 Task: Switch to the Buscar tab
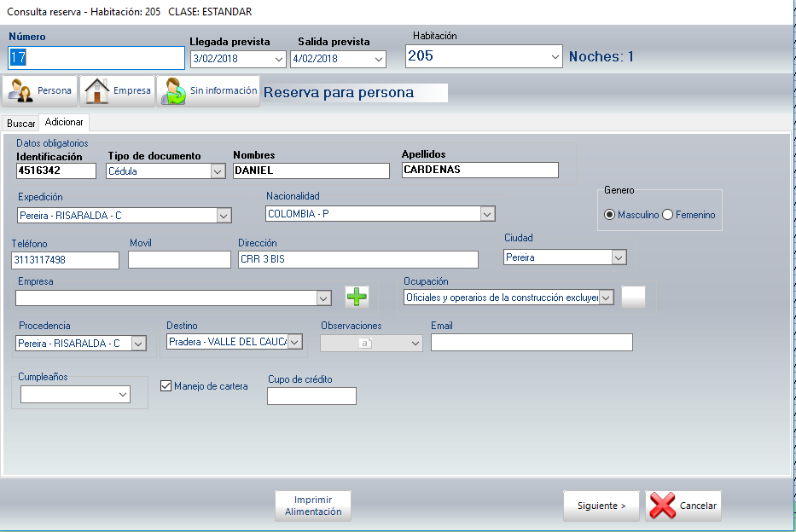tap(21, 124)
